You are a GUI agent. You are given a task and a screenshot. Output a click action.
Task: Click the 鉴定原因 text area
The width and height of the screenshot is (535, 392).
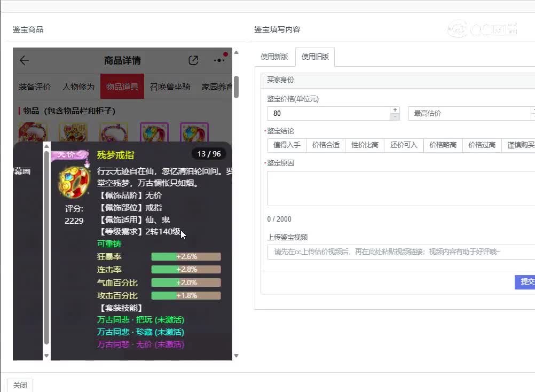coord(401,189)
